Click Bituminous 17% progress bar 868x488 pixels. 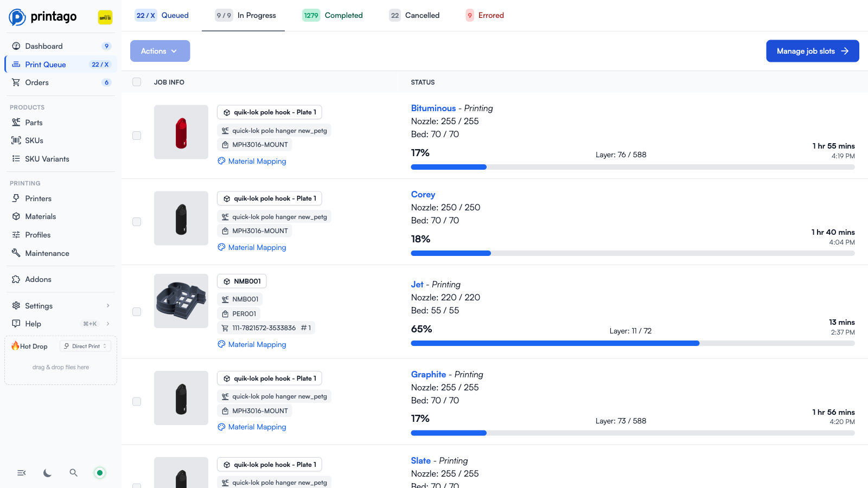(x=633, y=167)
